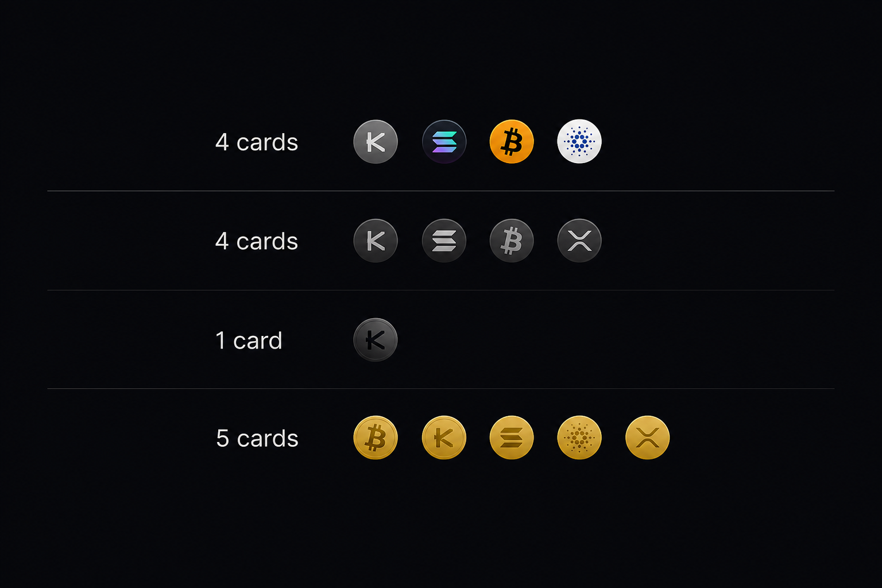882x588 pixels.
Task: Click the orange Bitcoin coin icon
Action: tap(512, 142)
